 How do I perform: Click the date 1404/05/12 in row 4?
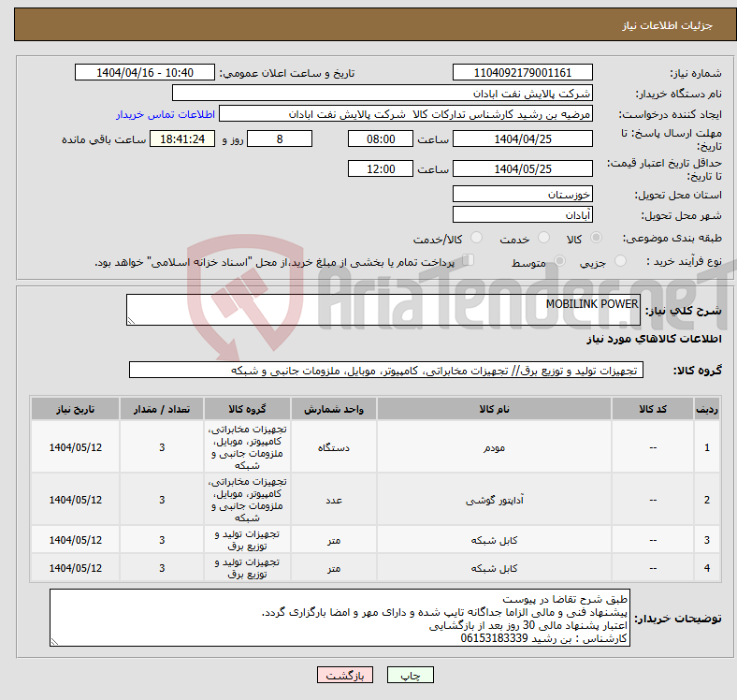pyautogui.click(x=75, y=568)
